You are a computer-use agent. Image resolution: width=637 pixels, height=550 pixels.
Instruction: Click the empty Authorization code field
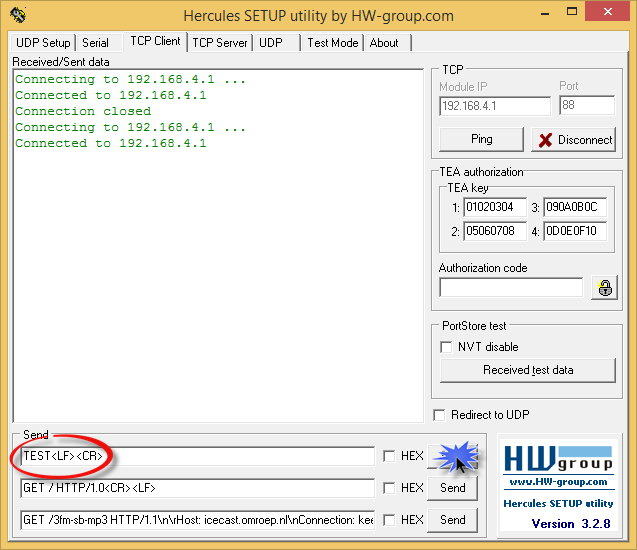tap(511, 288)
